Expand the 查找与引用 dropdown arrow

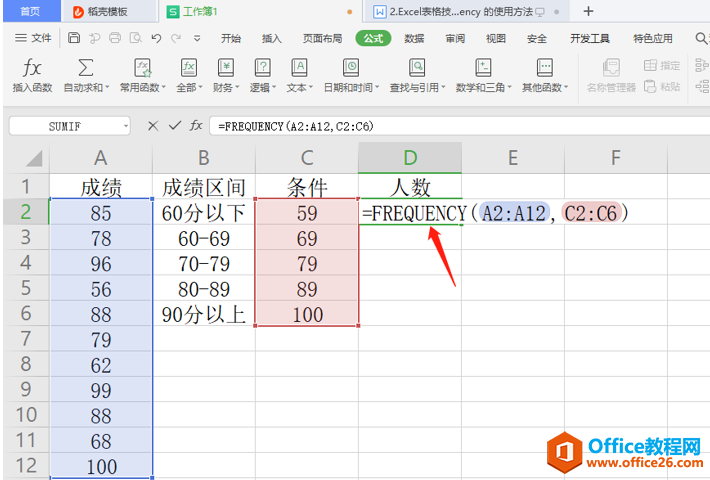click(x=443, y=88)
